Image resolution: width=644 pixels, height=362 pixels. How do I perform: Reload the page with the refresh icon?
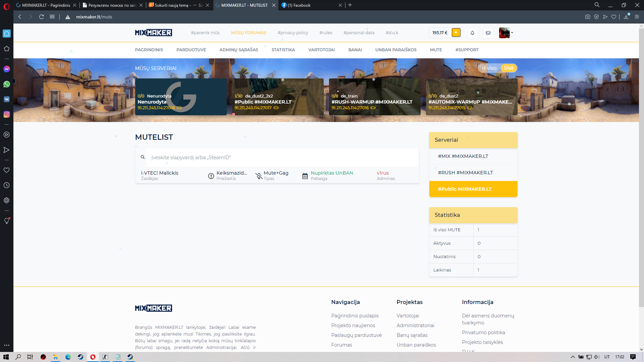pyautogui.click(x=41, y=17)
